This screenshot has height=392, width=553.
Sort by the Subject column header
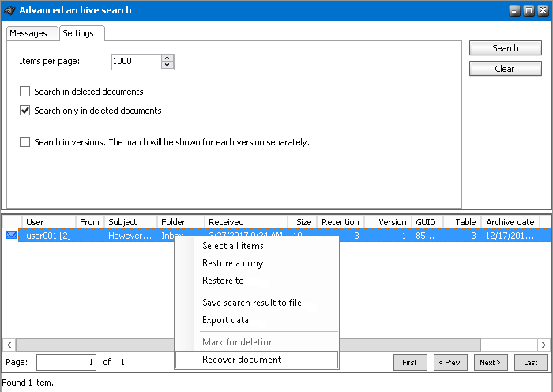[x=131, y=222]
